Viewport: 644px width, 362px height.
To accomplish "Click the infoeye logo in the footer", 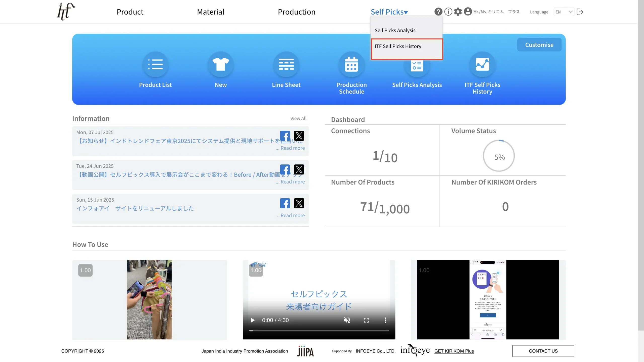I will tap(415, 350).
